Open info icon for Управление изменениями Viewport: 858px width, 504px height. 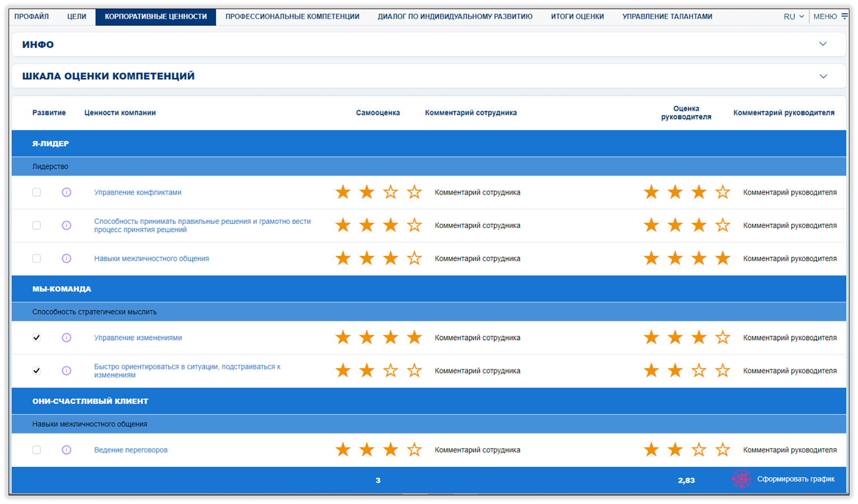point(66,338)
